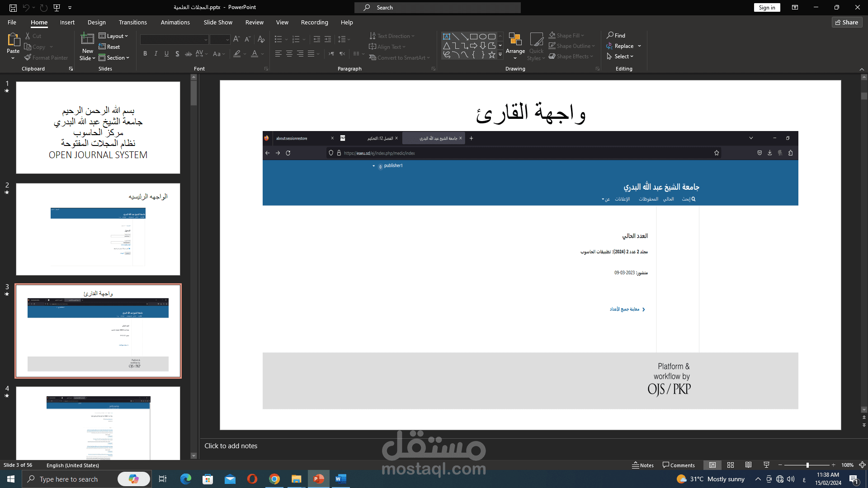Click the New Slide icon
Screen dimensions: 868x488
(x=87, y=39)
